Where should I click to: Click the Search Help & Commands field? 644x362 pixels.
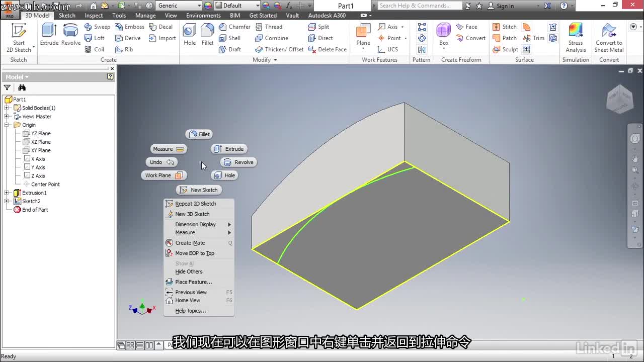coord(419,6)
